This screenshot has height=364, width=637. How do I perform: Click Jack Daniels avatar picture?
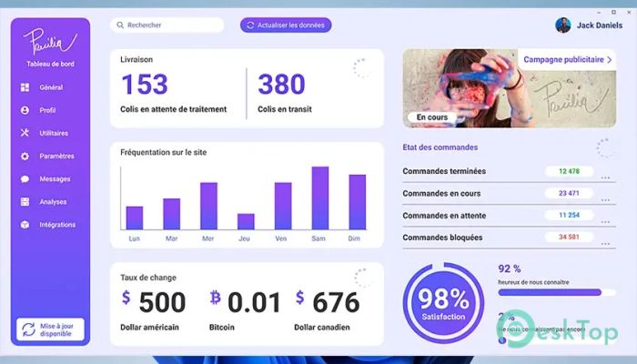pyautogui.click(x=563, y=25)
